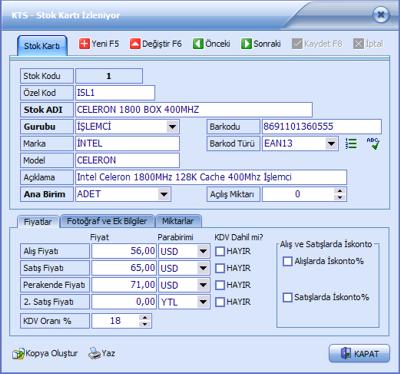
Task: Click the Kopya Oluştur copy icon
Action: pos(19,354)
